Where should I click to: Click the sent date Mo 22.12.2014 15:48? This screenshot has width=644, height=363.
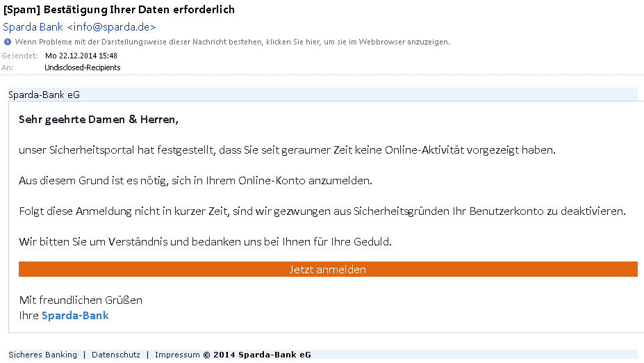tap(81, 56)
